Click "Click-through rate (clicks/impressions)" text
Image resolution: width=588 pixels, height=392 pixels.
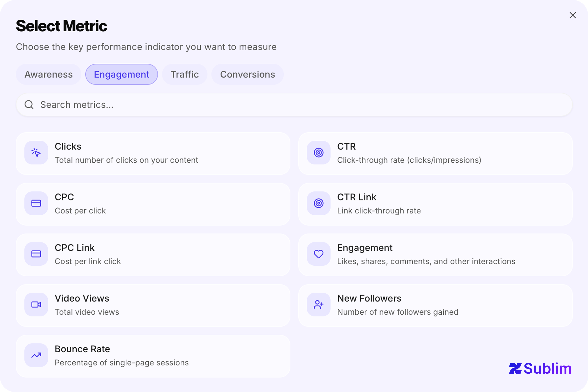[409, 160]
